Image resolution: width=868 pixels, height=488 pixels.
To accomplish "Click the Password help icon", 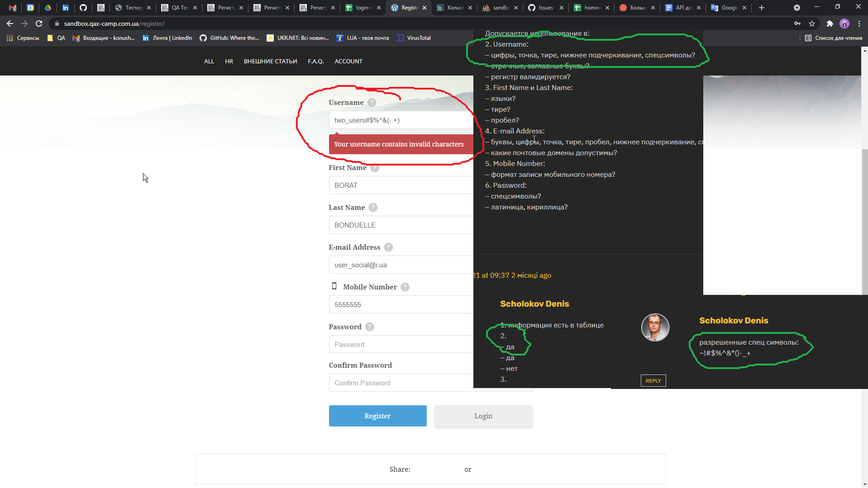I will point(370,327).
